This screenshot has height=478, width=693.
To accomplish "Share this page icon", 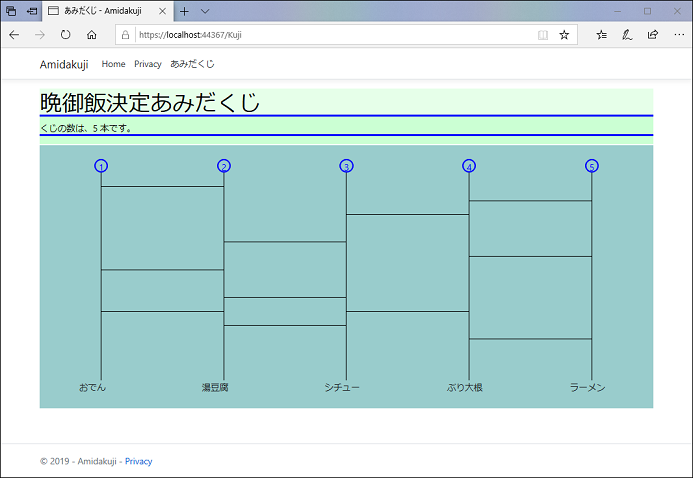I will click(653, 35).
